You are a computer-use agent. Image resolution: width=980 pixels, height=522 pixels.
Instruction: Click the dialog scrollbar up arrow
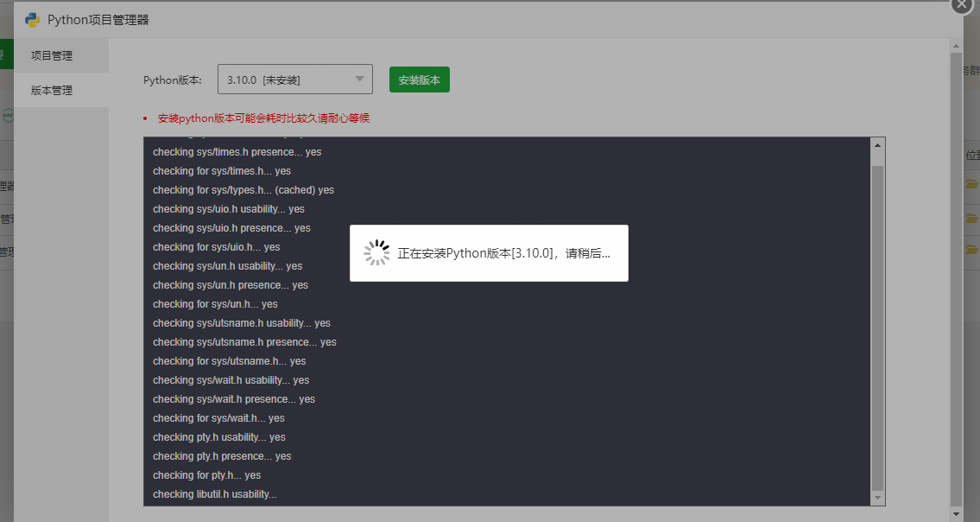coord(956,46)
